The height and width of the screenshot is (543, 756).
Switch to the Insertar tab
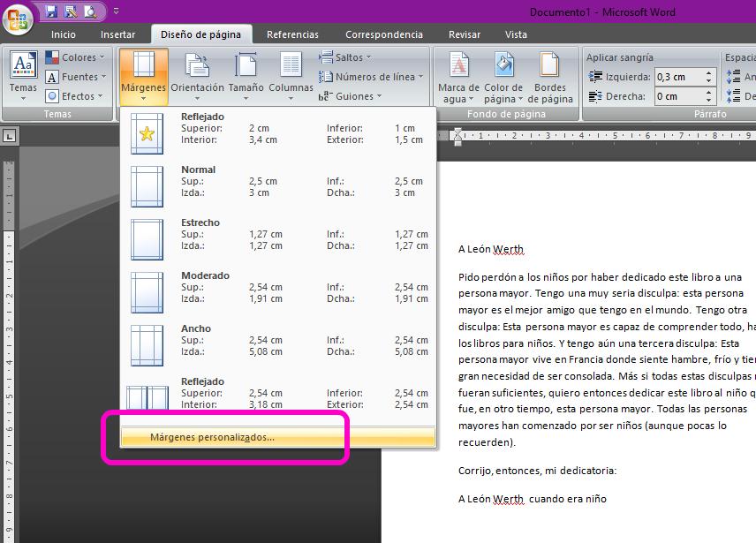[117, 34]
